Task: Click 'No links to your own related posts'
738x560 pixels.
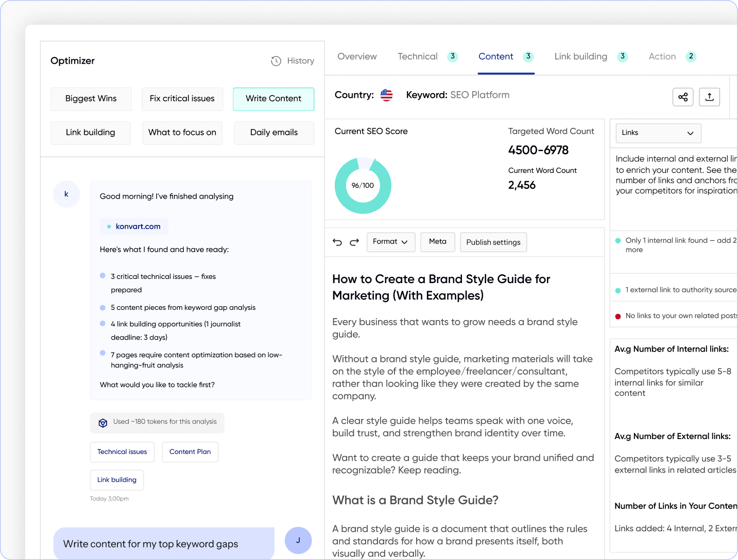Action: (x=681, y=316)
